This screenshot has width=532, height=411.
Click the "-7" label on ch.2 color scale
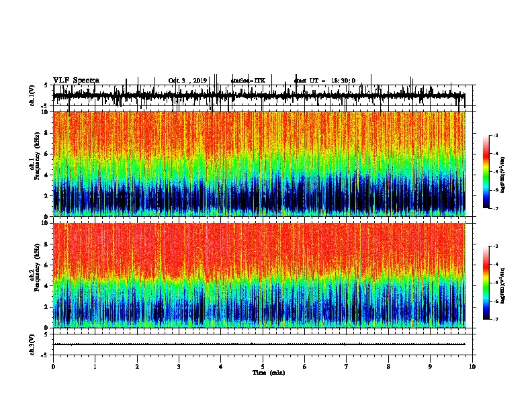(495, 320)
